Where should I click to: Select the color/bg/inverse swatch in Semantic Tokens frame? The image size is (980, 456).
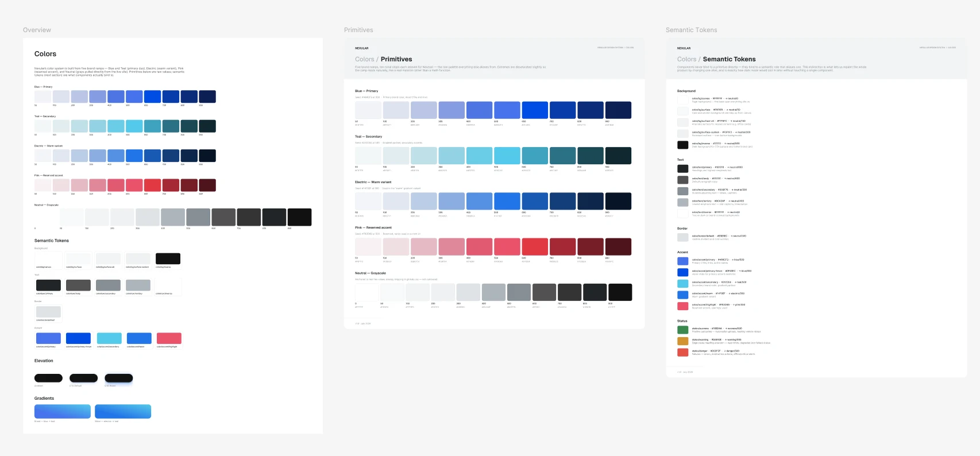pyautogui.click(x=682, y=145)
